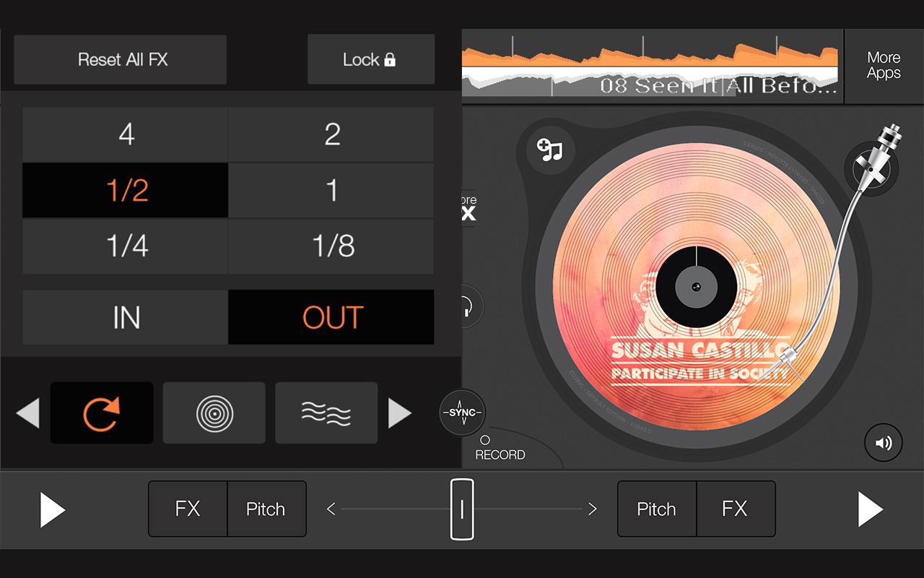Choose the wave flanger effect icon
The height and width of the screenshot is (578, 924).
(x=326, y=413)
